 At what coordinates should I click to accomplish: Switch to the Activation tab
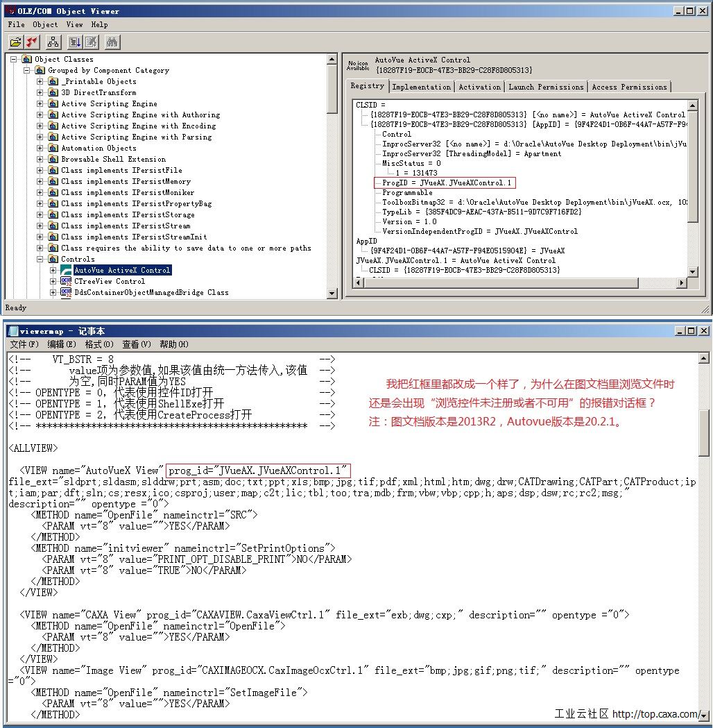pyautogui.click(x=480, y=87)
